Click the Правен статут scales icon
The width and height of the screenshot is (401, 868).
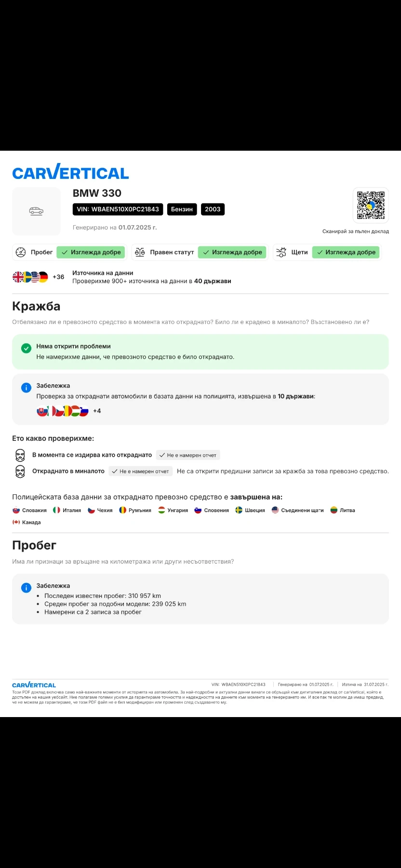(140, 252)
